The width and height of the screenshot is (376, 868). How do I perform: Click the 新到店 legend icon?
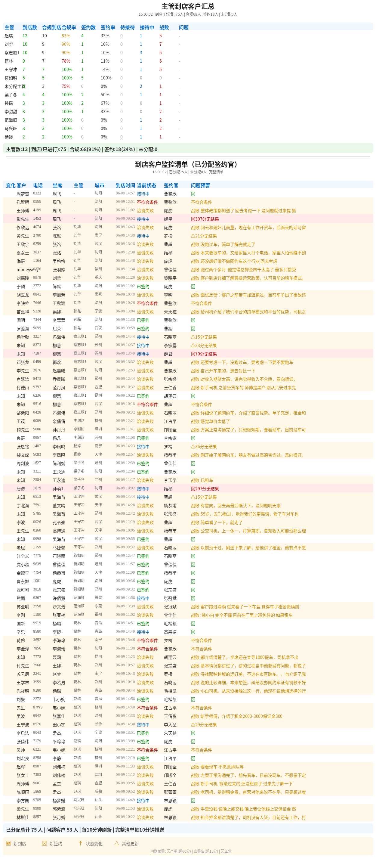pos(8,843)
